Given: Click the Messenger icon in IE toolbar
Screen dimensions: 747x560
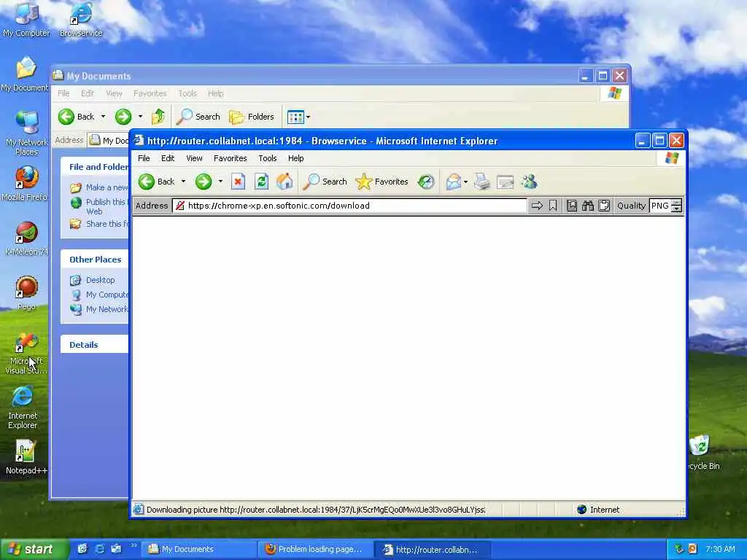Looking at the screenshot, I should (529, 182).
